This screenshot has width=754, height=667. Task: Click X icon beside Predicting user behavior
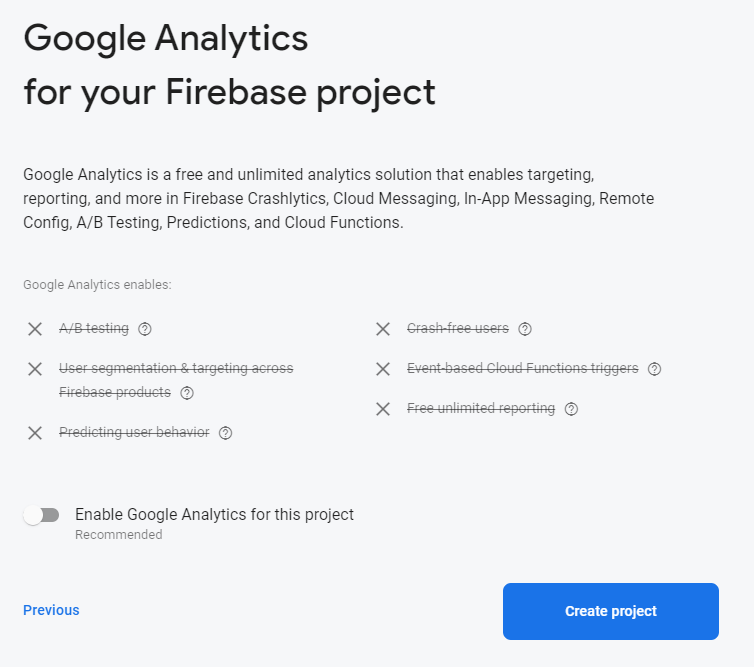pyautogui.click(x=35, y=433)
